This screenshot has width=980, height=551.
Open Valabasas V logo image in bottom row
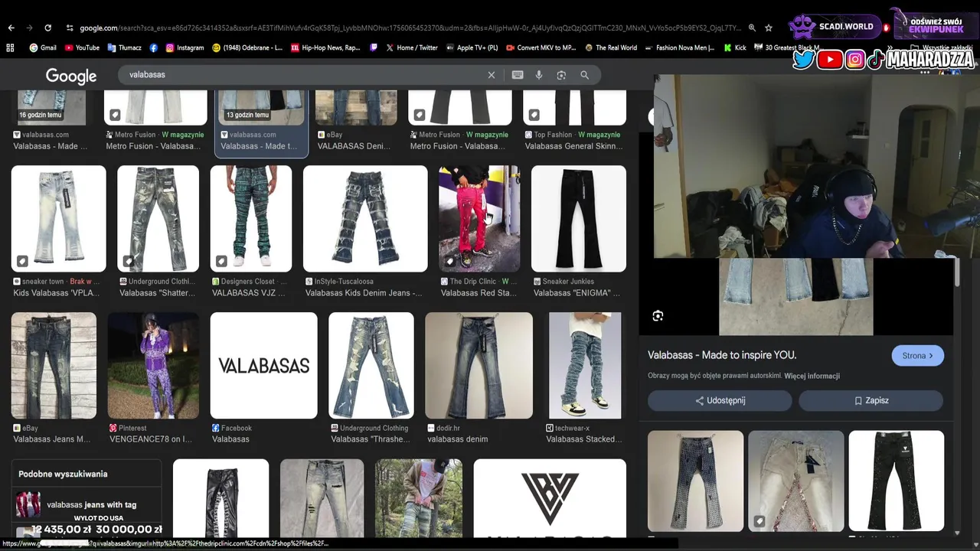tap(550, 498)
